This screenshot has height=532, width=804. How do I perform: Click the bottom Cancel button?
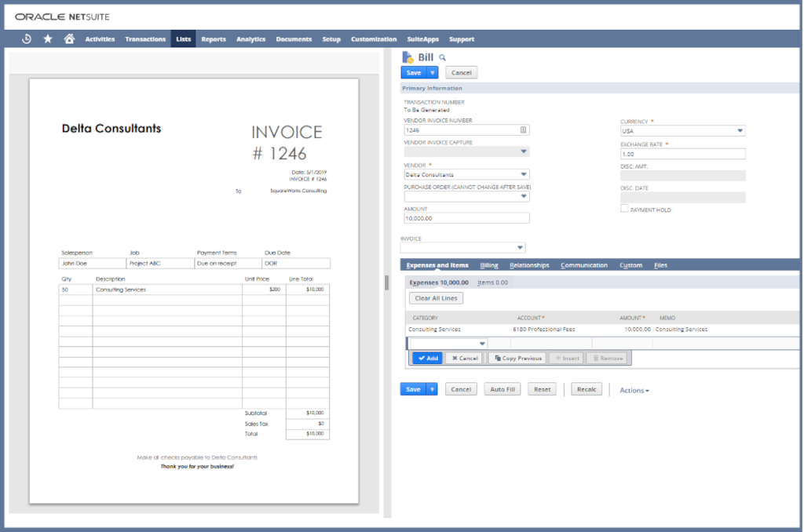[461, 389]
